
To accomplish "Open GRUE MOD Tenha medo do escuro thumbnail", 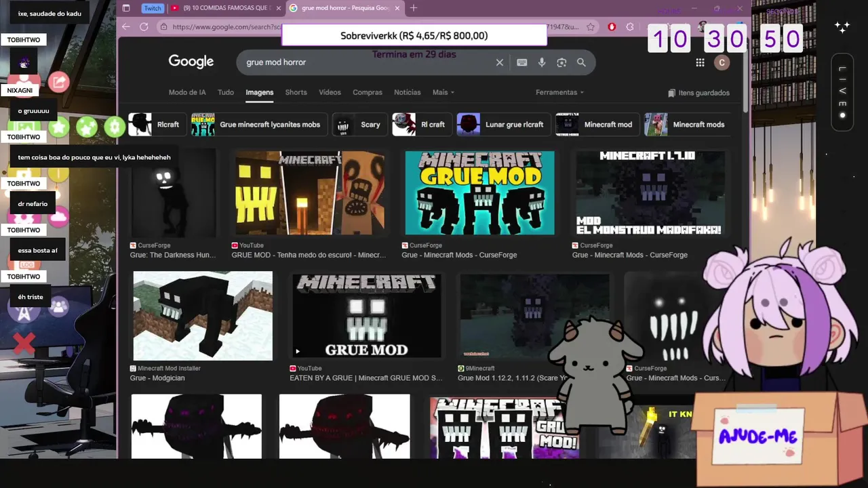I will point(309,194).
